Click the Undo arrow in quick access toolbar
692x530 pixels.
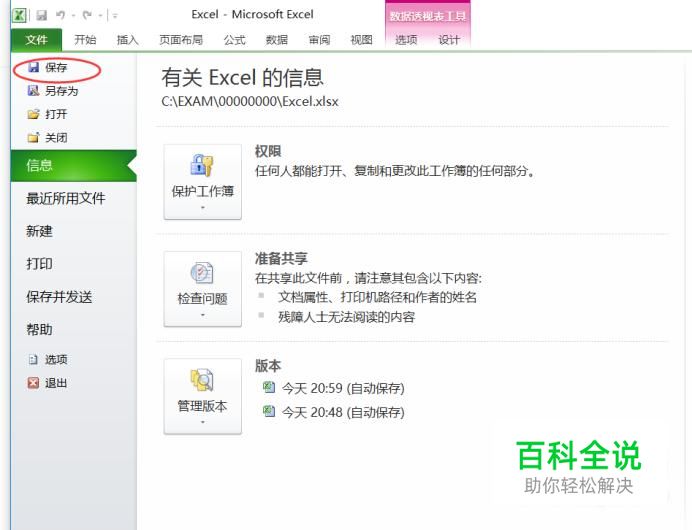(61, 15)
